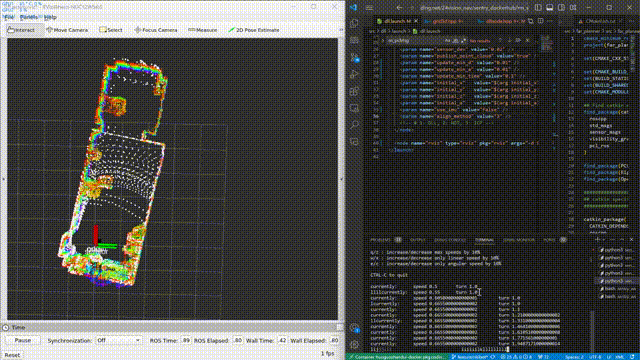Switch to the Problems panel tab

380,240
